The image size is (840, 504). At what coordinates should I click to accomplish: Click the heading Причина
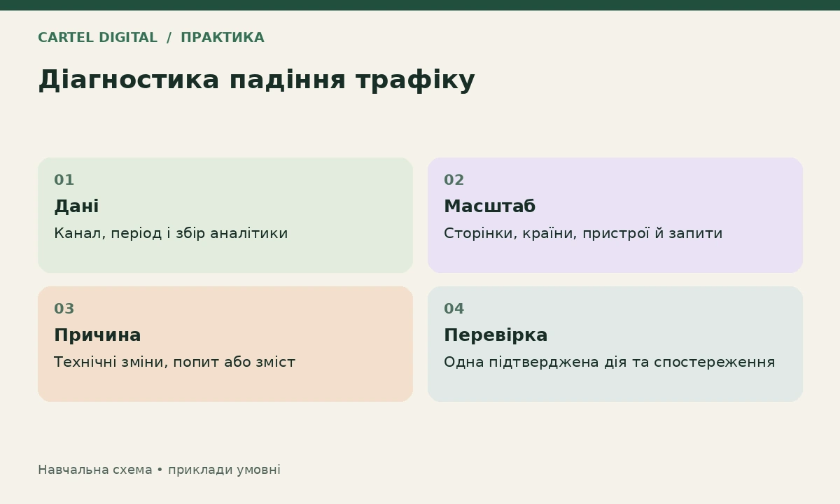click(97, 335)
